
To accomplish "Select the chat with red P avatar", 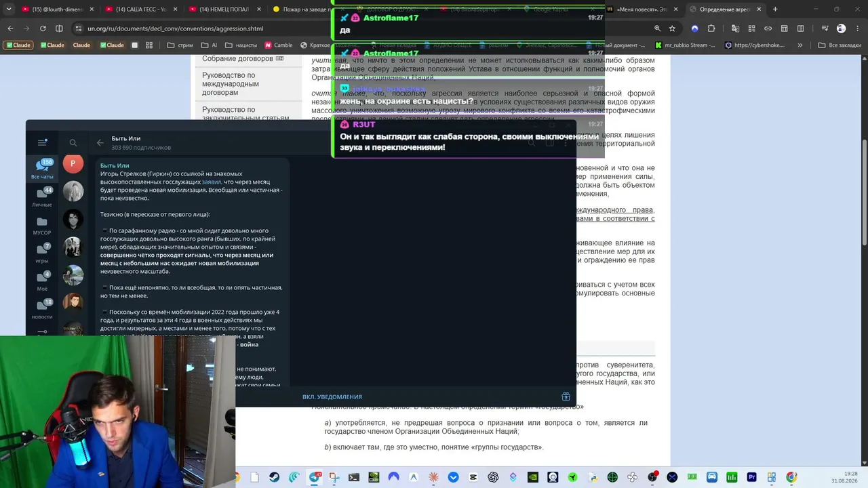I will (x=73, y=163).
